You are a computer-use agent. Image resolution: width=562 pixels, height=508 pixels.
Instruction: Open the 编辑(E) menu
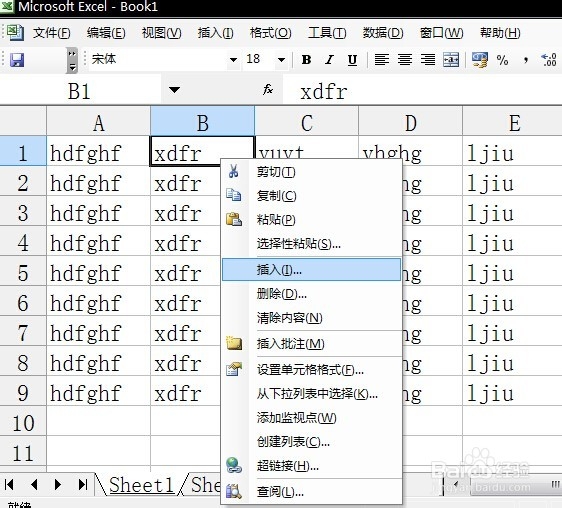pyautogui.click(x=106, y=33)
